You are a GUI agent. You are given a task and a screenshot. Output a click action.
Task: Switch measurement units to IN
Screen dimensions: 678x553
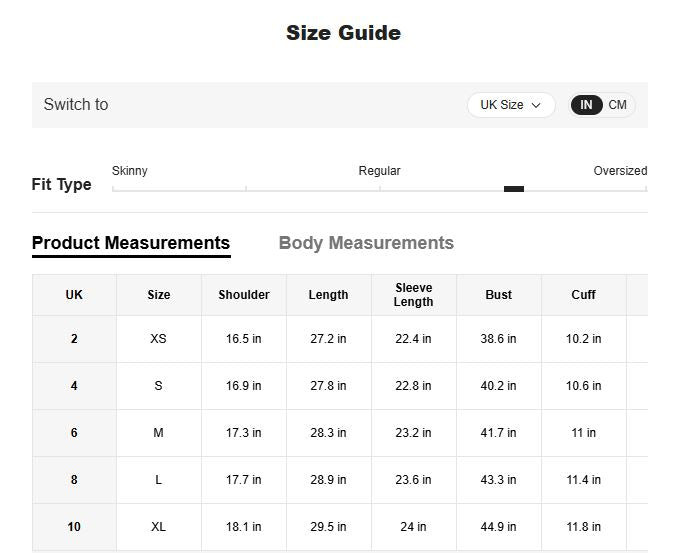tap(586, 105)
